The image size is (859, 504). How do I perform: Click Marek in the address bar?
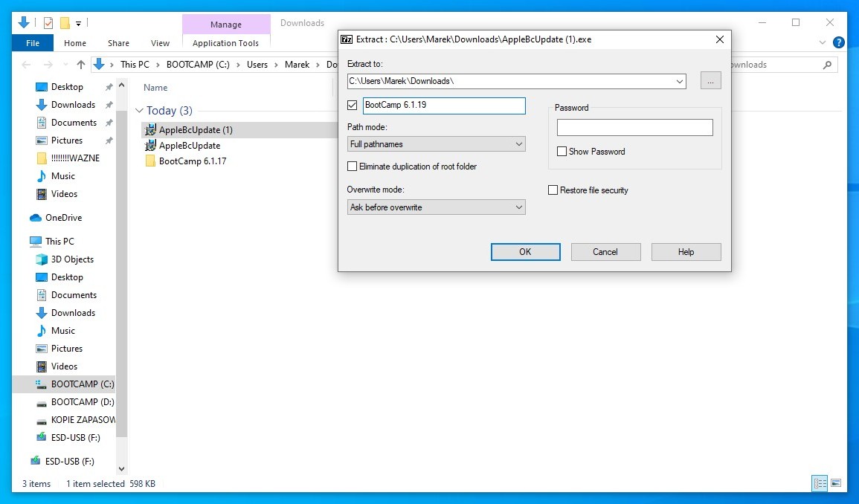point(297,65)
